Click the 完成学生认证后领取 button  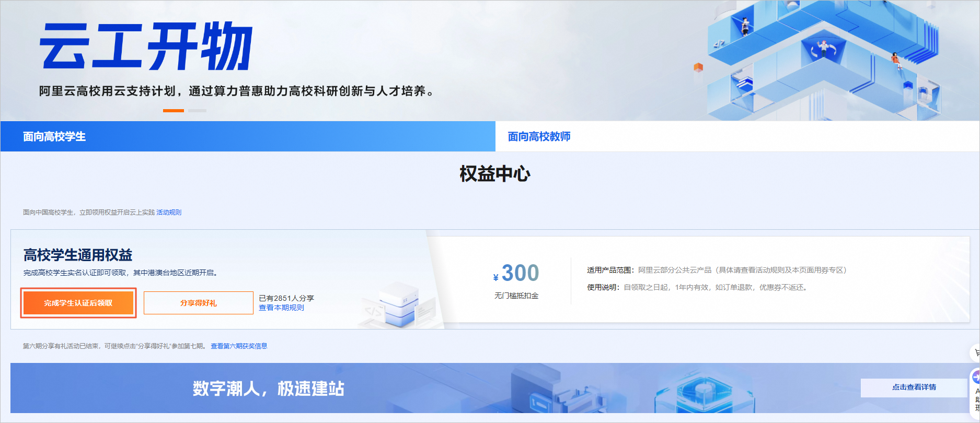78,303
